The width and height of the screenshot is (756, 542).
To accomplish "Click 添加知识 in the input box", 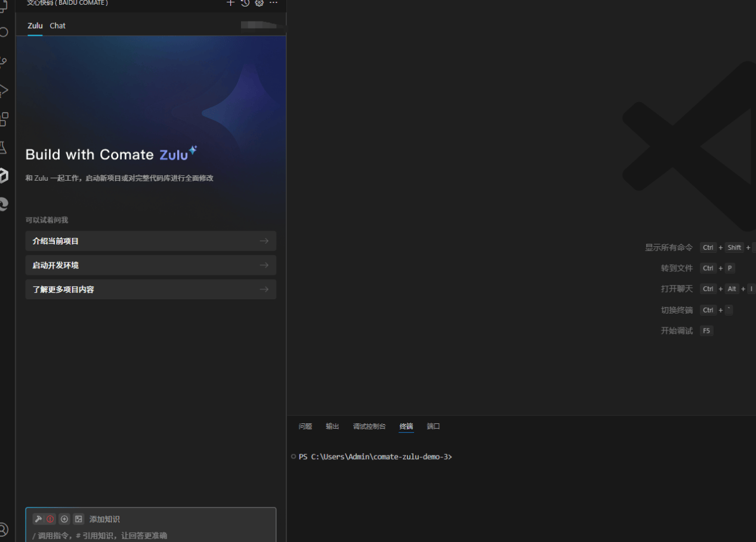I will [104, 519].
